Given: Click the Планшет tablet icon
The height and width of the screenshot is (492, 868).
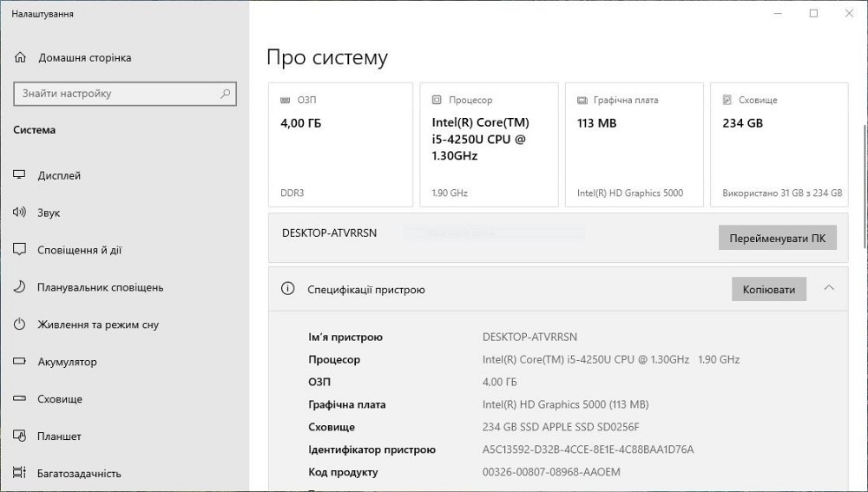Looking at the screenshot, I should (x=19, y=436).
